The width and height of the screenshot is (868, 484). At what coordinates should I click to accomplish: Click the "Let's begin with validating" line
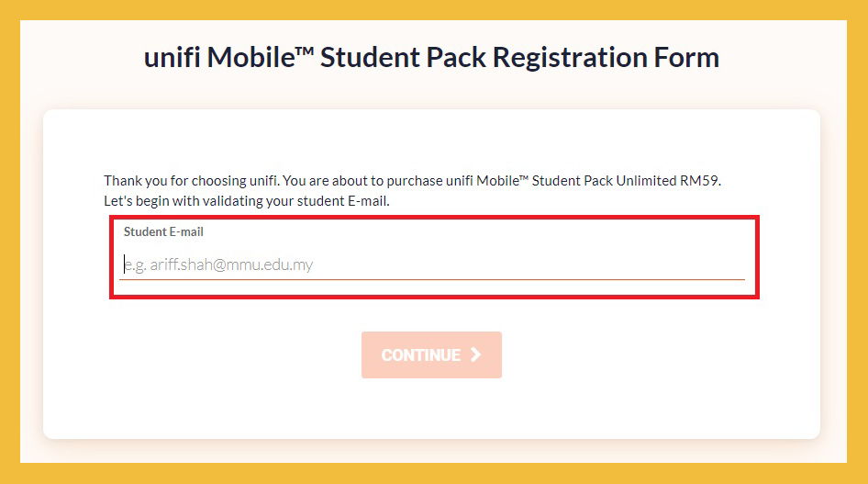click(247, 200)
